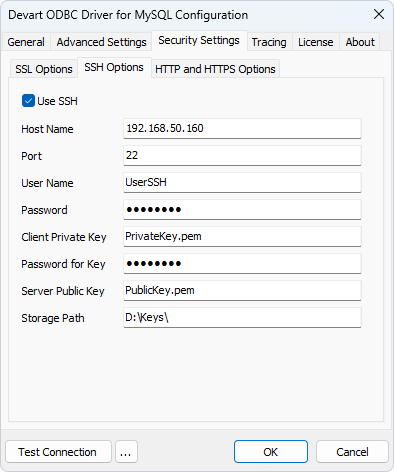Edit the Server Public Key field
The width and height of the screenshot is (394, 472).
click(242, 290)
